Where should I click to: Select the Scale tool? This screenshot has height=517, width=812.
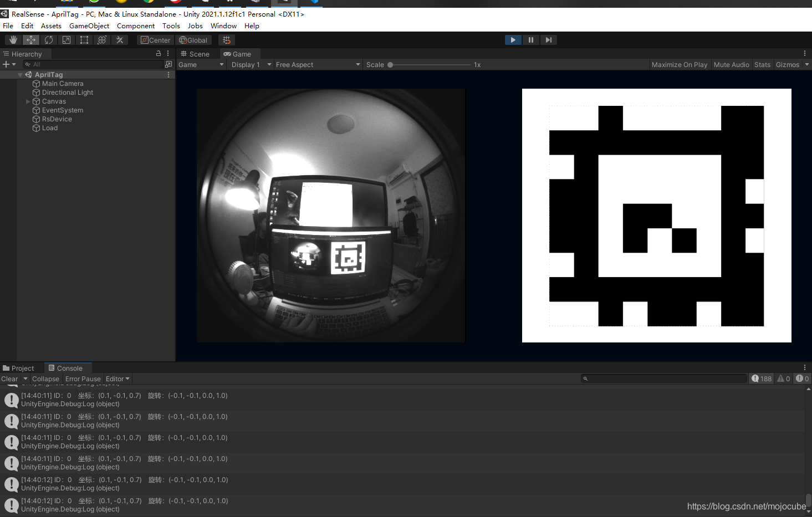coord(67,40)
